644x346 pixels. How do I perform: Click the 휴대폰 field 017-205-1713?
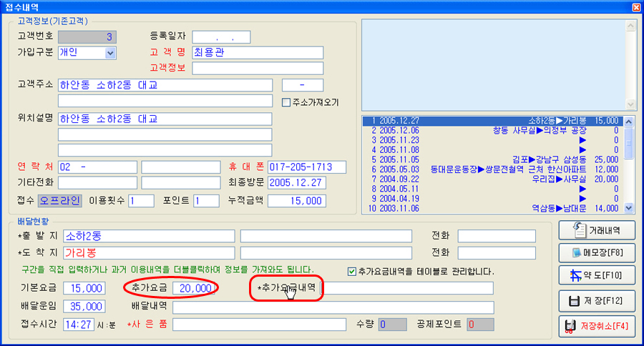pyautogui.click(x=307, y=167)
